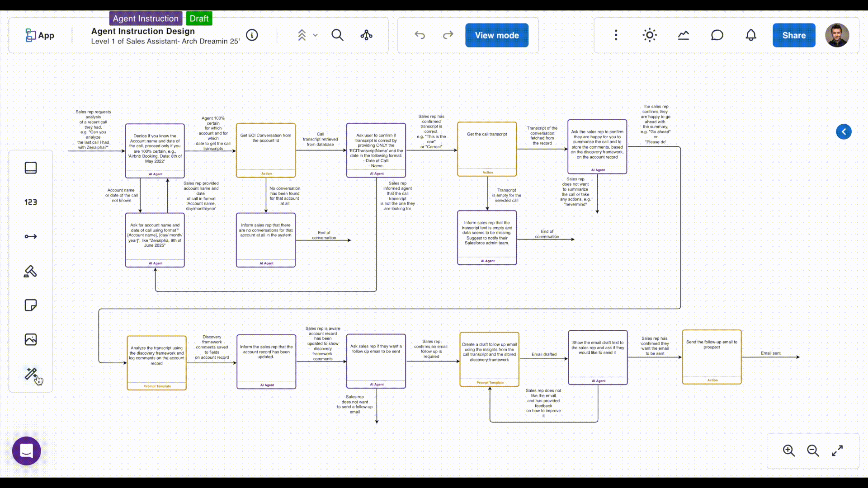
Task: Click the Share button
Action: tap(793, 35)
